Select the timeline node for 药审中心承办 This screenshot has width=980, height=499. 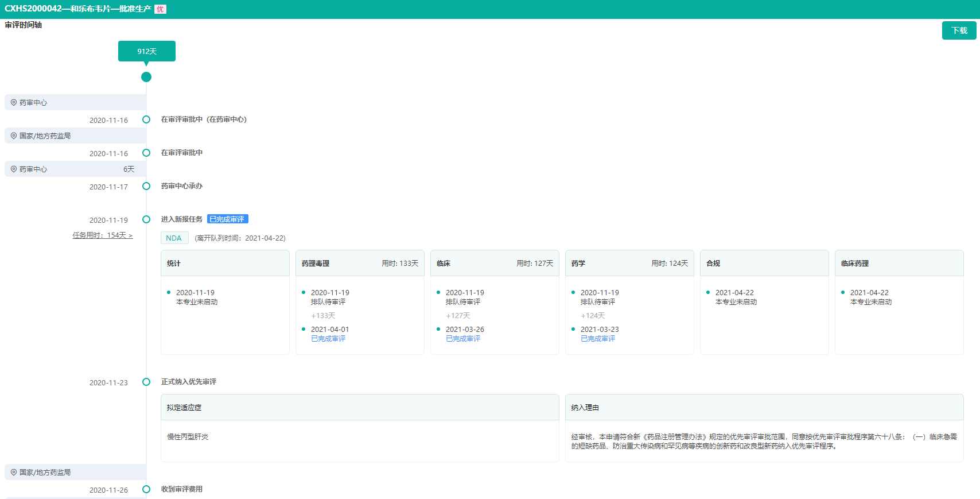pos(146,186)
